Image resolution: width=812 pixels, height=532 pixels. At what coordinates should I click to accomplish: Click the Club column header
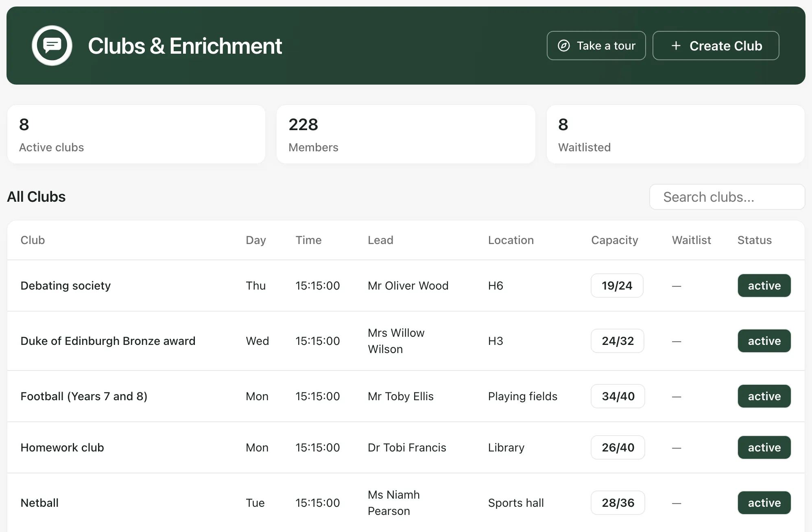33,240
